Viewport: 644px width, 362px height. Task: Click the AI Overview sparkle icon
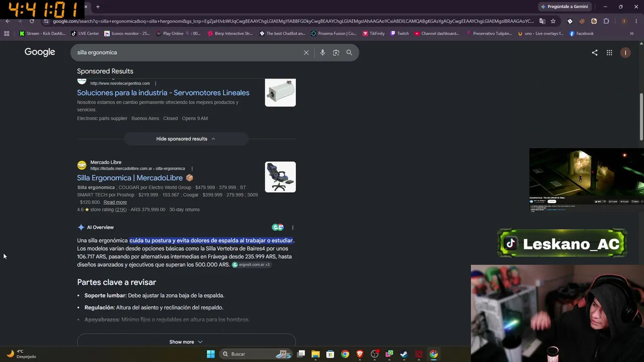click(x=81, y=227)
